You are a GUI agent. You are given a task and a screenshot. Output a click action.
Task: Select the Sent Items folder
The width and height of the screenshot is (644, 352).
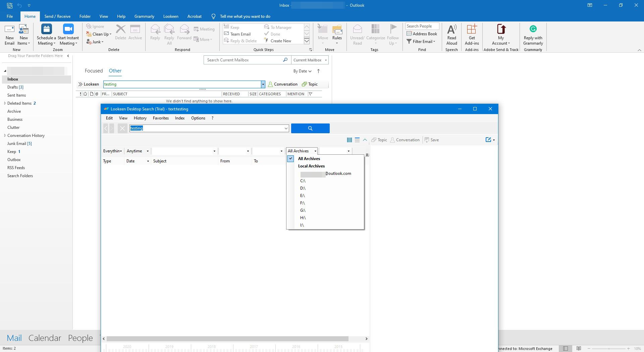coord(16,95)
